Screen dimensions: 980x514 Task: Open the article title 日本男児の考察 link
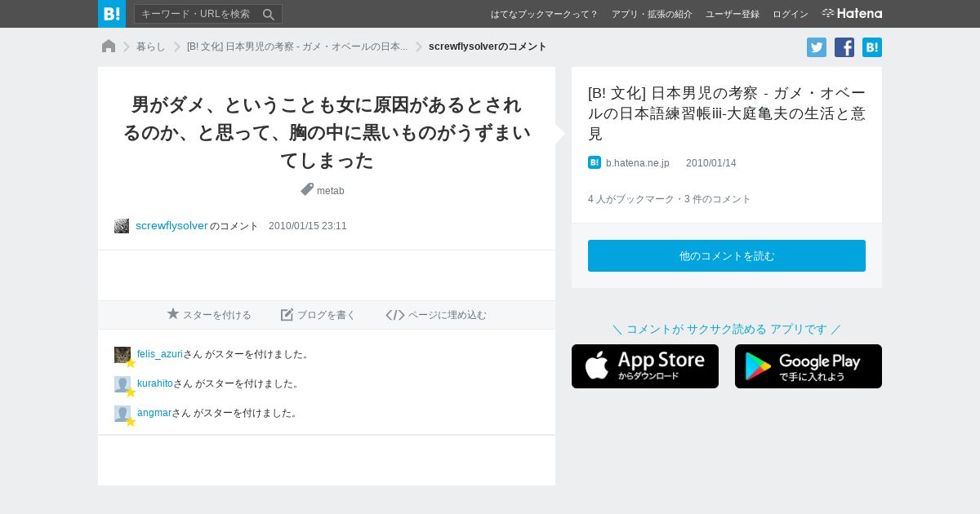(x=727, y=113)
